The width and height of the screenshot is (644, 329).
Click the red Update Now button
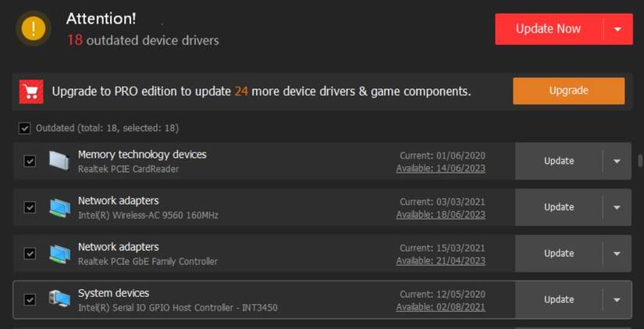[x=548, y=29]
